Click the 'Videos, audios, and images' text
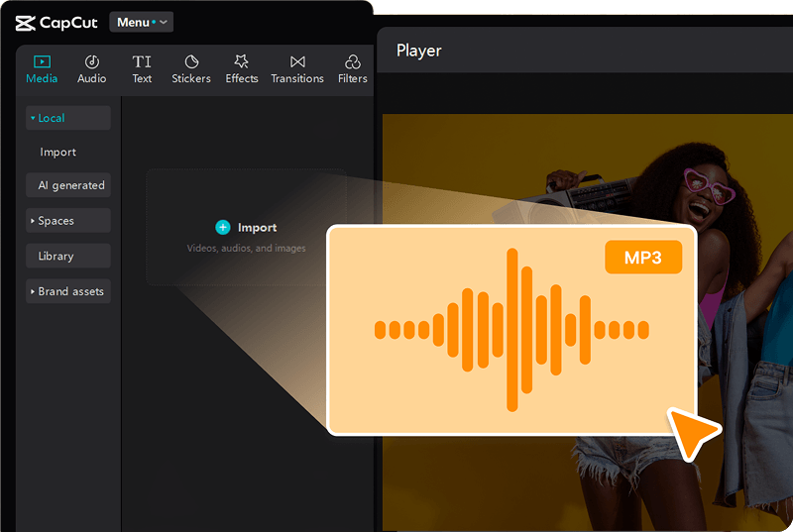Image resolution: width=793 pixels, height=532 pixels. click(246, 248)
